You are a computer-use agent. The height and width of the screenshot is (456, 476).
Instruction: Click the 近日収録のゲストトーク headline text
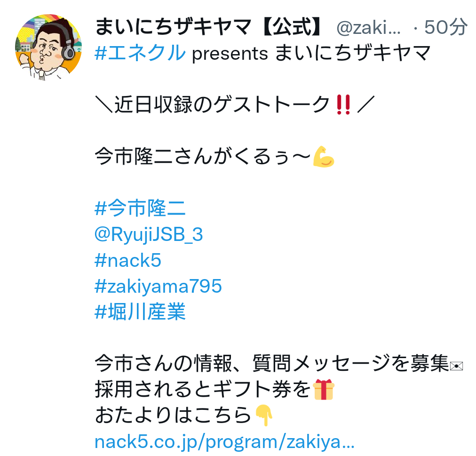[222, 104]
